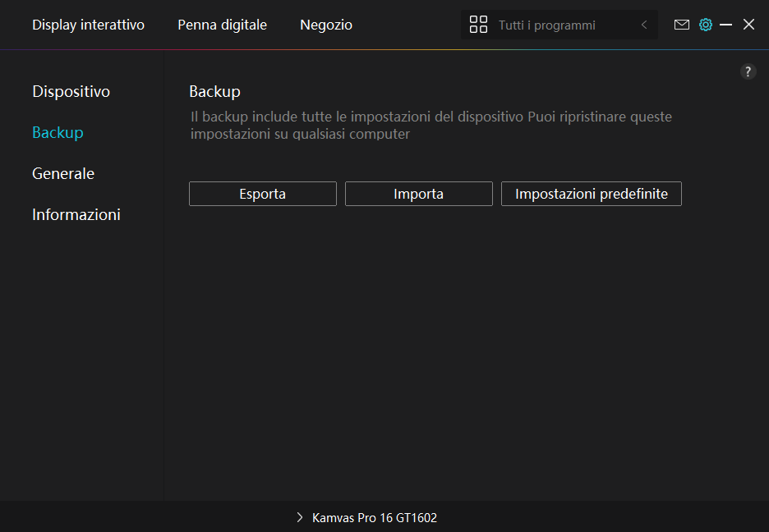Collapse program list with left chevron
Viewport: 769px width, 532px height.
pos(644,25)
